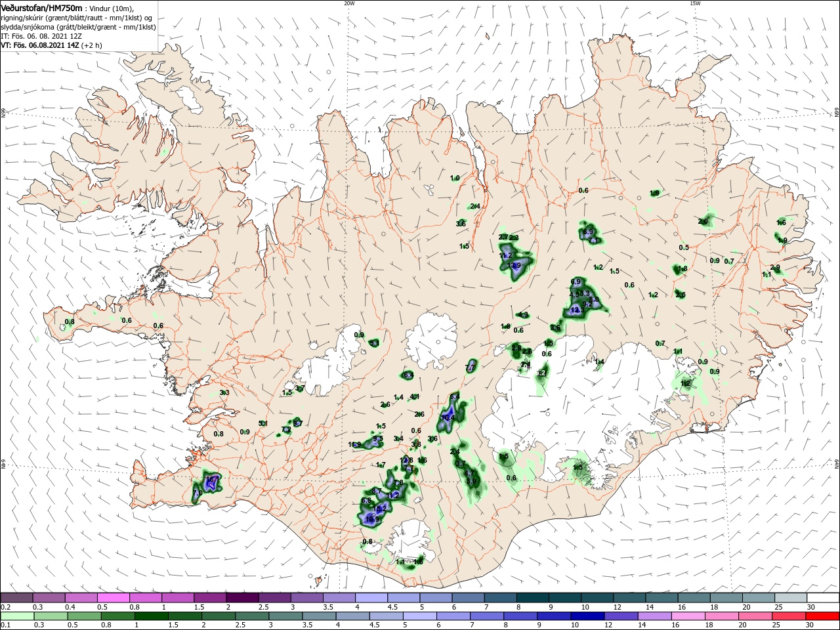The width and height of the screenshot is (840, 630).
Task: Select the 16.4 precipitation value
Action: [x=448, y=417]
